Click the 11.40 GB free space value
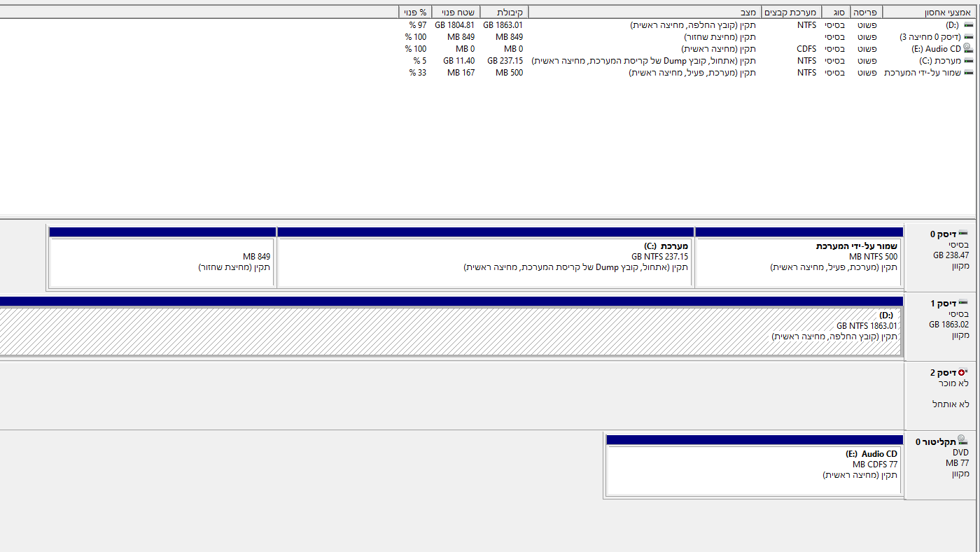980x552 pixels. (459, 61)
